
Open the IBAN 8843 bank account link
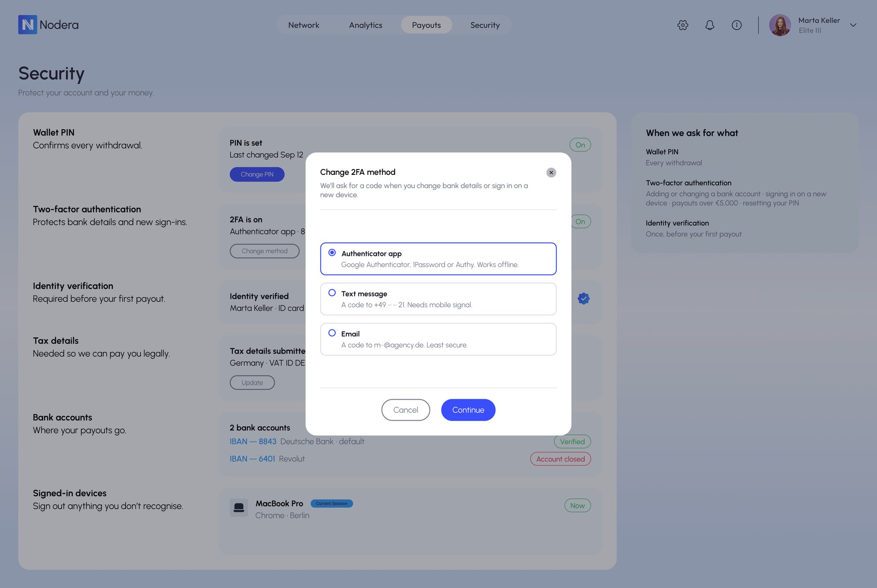(253, 441)
